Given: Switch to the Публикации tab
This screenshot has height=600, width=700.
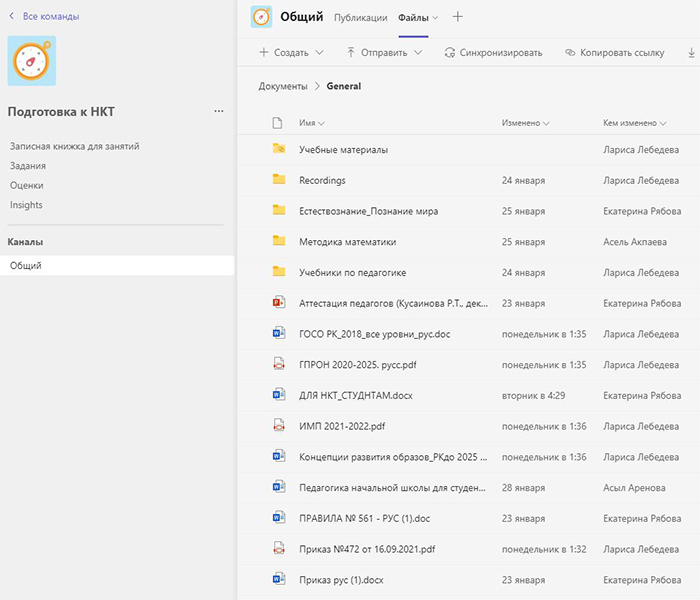Looking at the screenshot, I should tap(360, 18).
